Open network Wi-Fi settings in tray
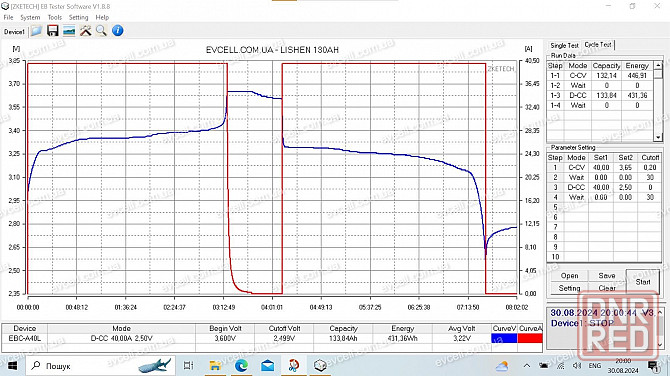The image size is (670, 376). tap(561, 366)
